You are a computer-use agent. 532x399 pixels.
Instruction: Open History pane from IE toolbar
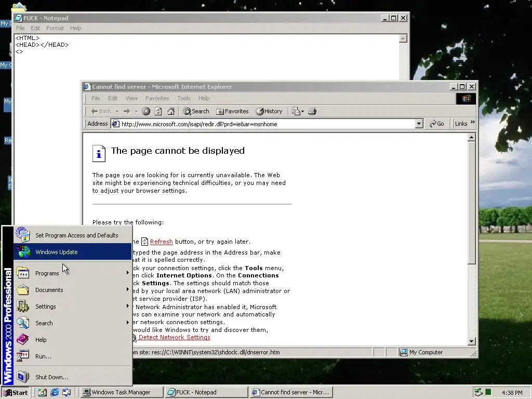[x=269, y=111]
